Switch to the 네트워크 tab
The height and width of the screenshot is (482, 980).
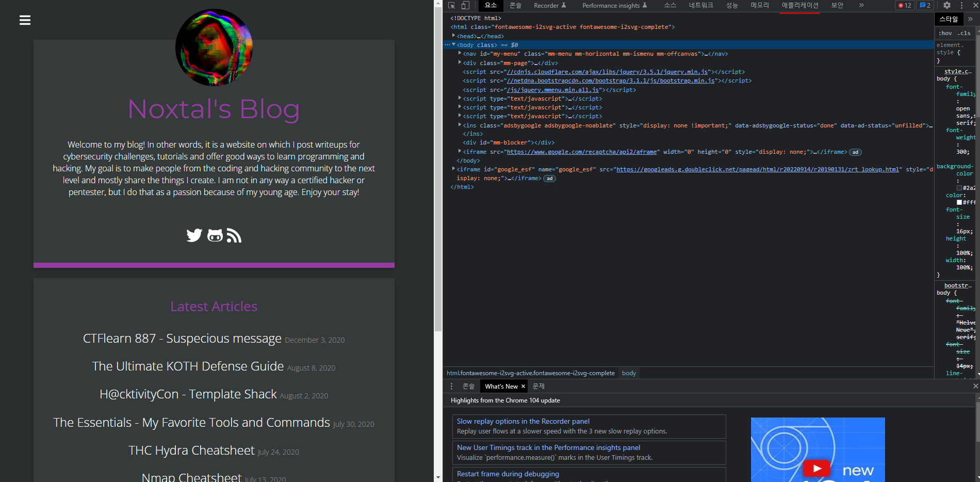(701, 5)
